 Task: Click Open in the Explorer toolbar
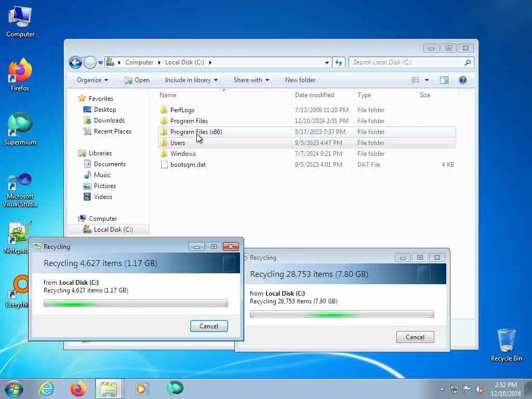click(137, 80)
